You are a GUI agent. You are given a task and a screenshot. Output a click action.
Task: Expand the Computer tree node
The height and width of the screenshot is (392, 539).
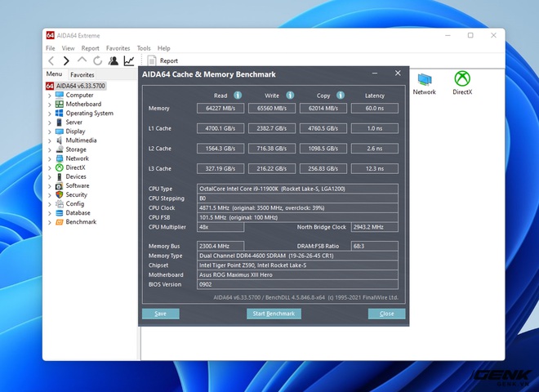50,96
